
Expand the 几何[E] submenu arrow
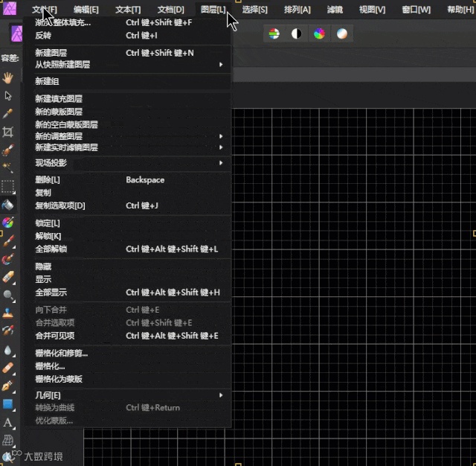click(221, 395)
